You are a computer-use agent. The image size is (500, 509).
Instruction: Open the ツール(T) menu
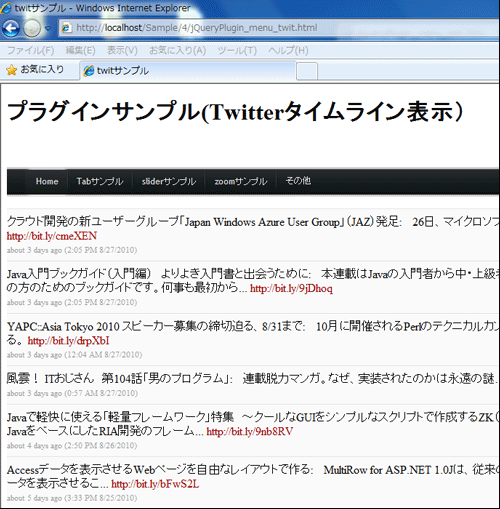237,51
